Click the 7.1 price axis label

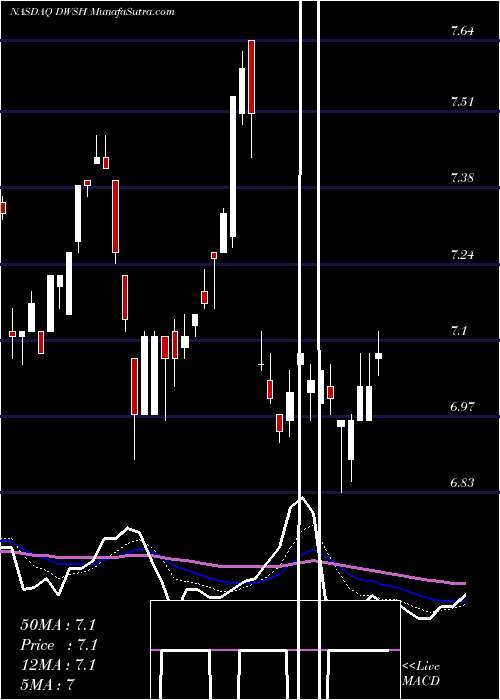459,331
